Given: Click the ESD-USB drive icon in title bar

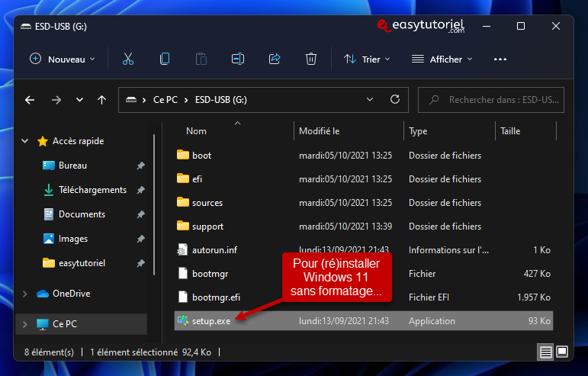Looking at the screenshot, I should 26,27.
